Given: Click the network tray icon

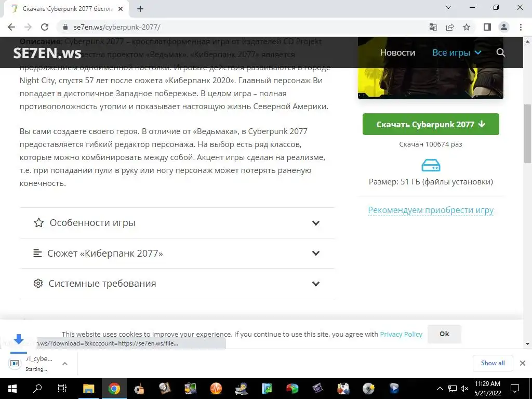Looking at the screenshot, I should pos(453,389).
